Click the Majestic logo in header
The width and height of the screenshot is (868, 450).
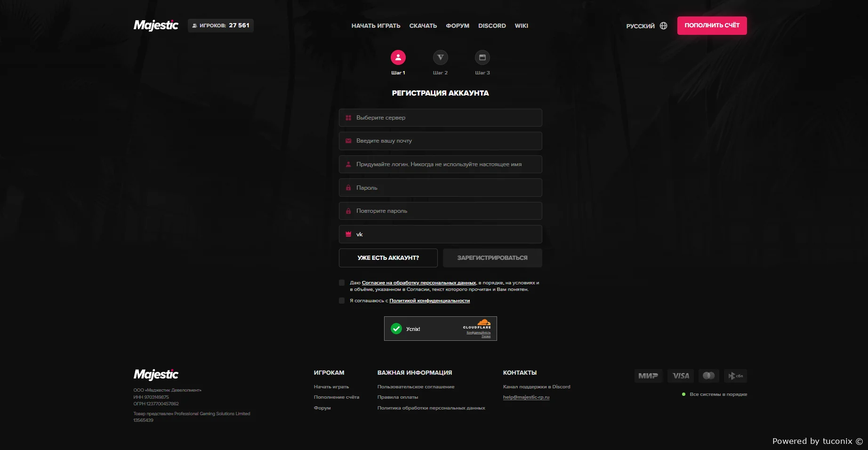click(x=156, y=25)
